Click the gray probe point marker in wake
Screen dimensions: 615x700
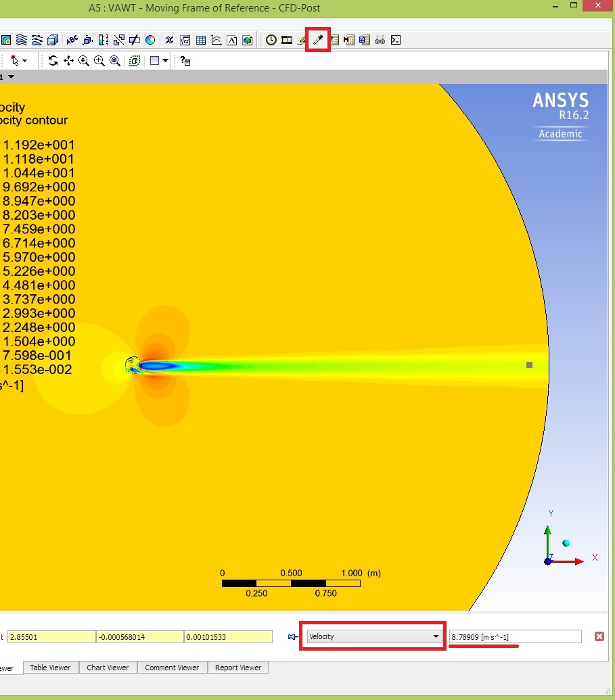point(529,365)
